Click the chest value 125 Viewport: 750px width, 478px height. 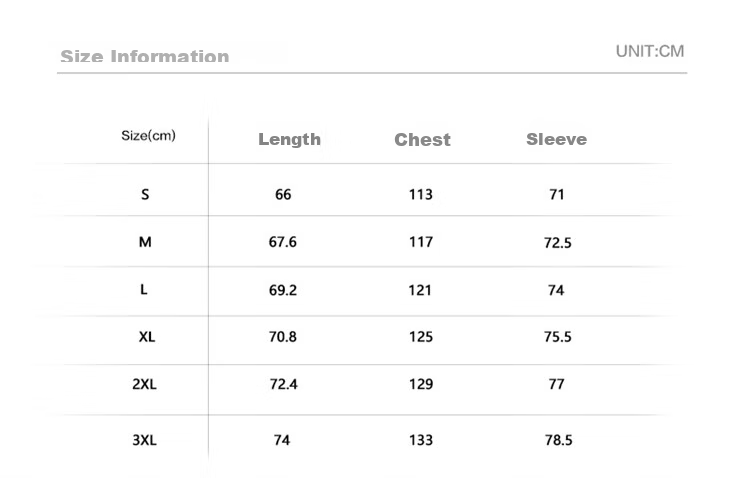(x=421, y=337)
